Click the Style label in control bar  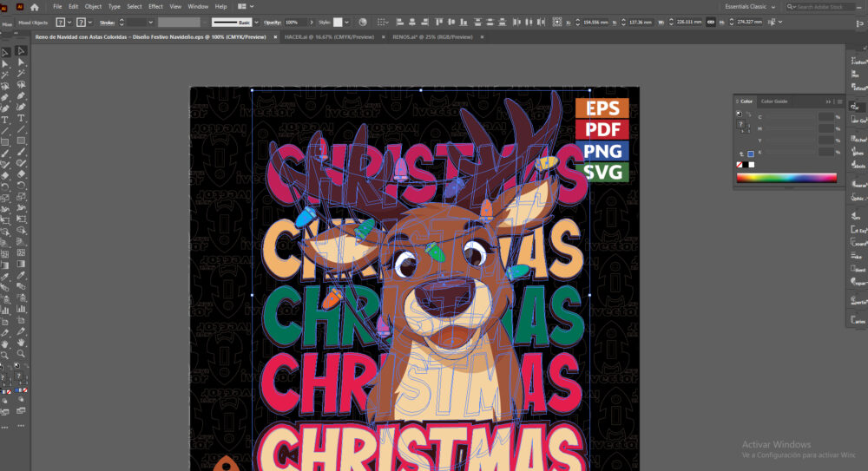(325, 23)
